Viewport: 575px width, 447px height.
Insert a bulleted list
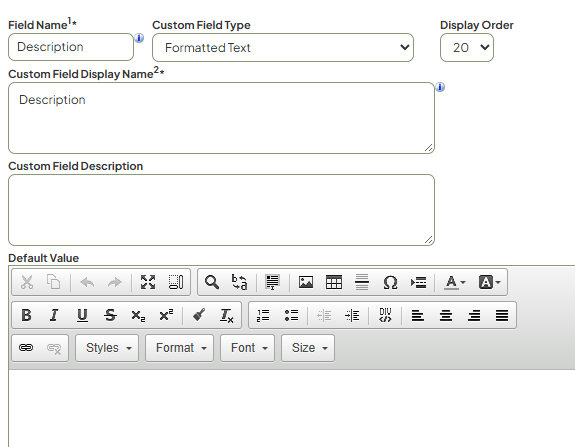tap(292, 315)
